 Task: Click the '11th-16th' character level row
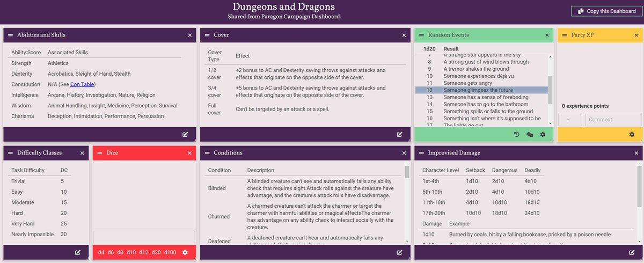[x=481, y=202]
